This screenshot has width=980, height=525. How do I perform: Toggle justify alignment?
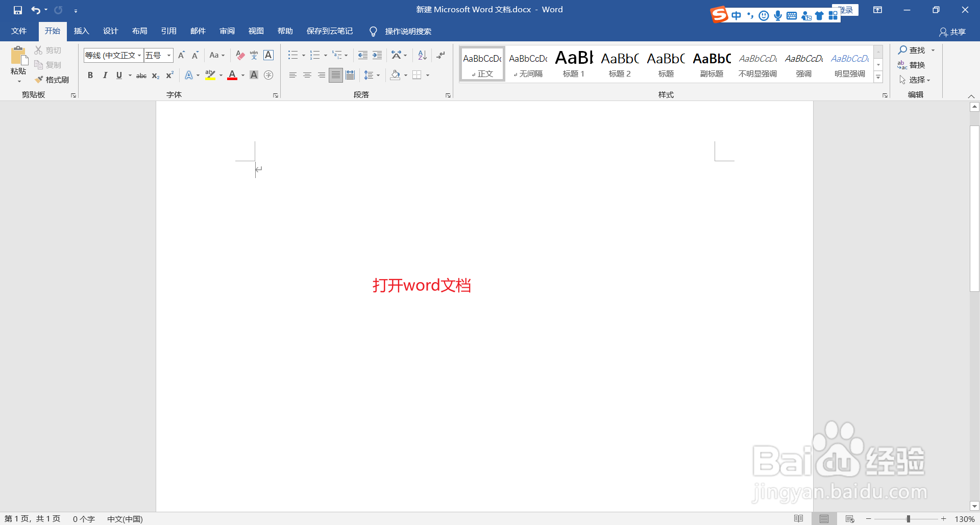pyautogui.click(x=335, y=75)
